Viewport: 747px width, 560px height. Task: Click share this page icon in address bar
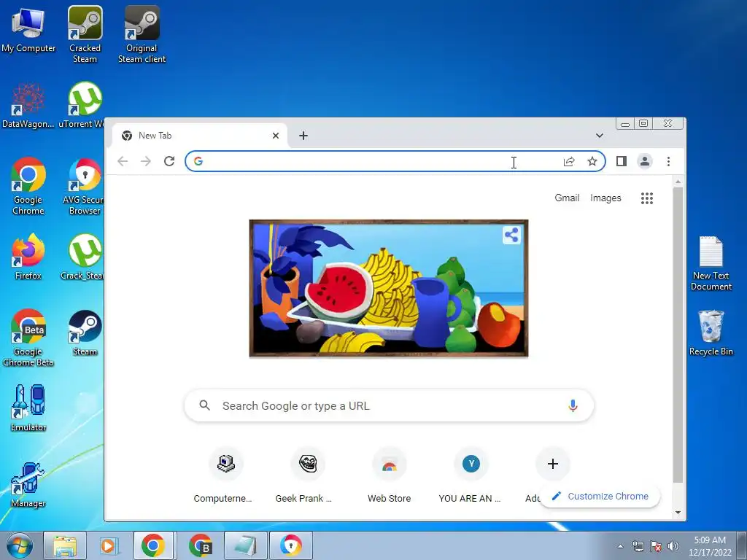tap(569, 161)
